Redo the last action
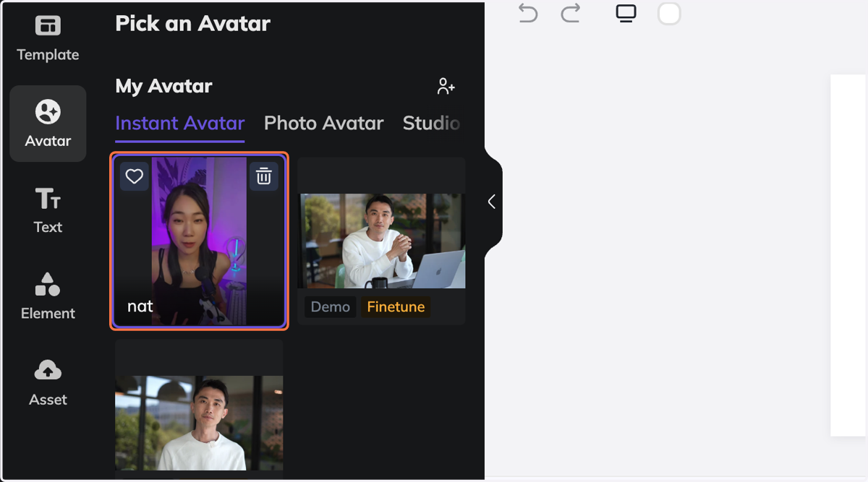The height and width of the screenshot is (482, 868). (571, 14)
